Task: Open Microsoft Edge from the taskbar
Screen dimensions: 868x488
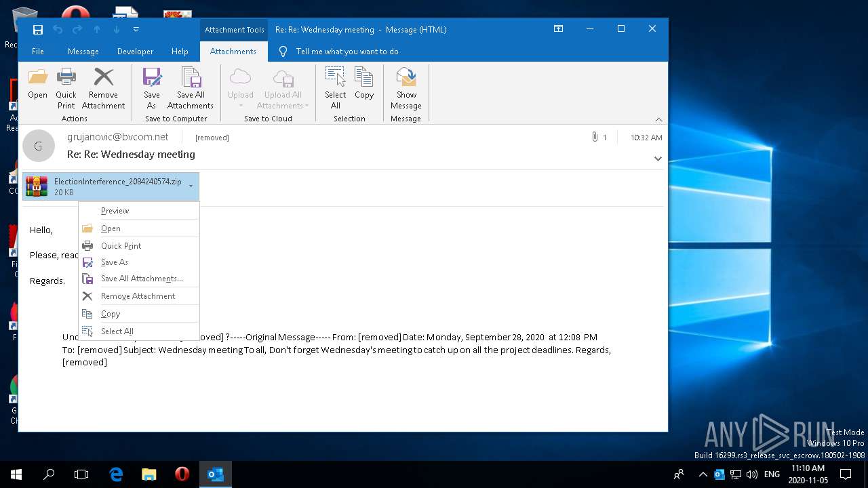Action: (x=117, y=474)
